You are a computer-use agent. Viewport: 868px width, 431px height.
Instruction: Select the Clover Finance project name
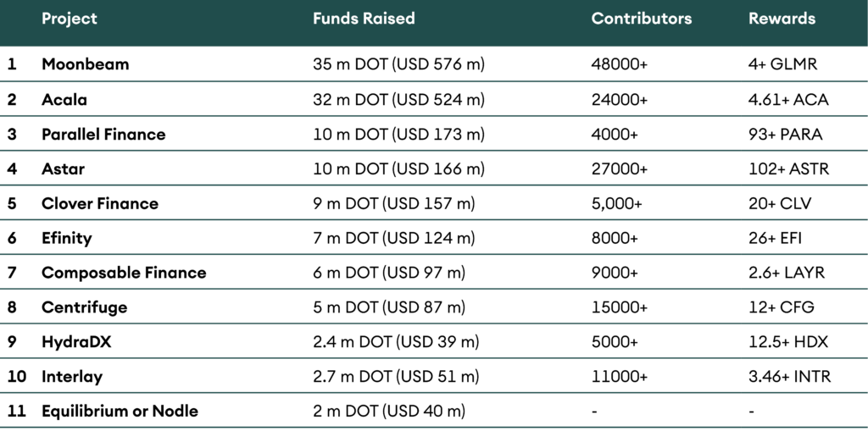pyautogui.click(x=100, y=203)
